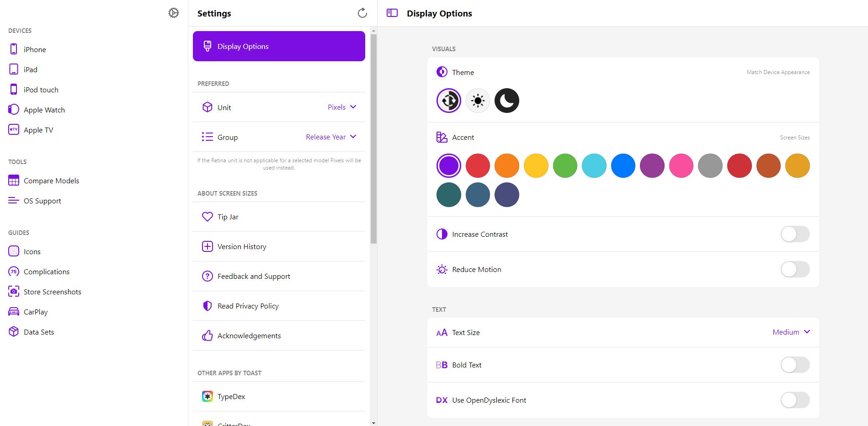Screen dimensions: 868x426
Task: Enable Bold Text toggle
Action: coord(795,365)
